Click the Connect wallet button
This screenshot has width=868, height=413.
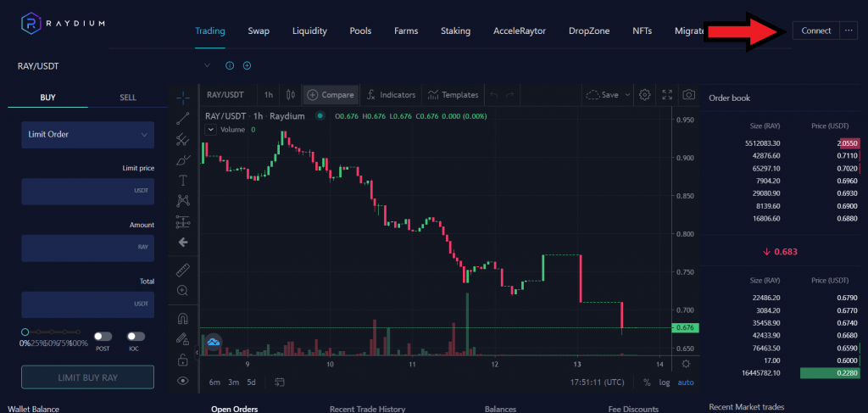pos(815,31)
